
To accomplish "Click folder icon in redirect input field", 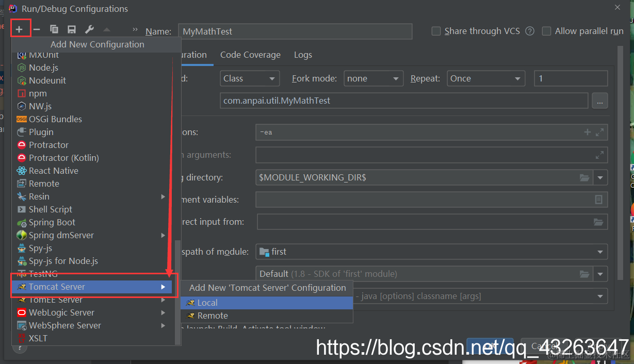I will [x=598, y=222].
